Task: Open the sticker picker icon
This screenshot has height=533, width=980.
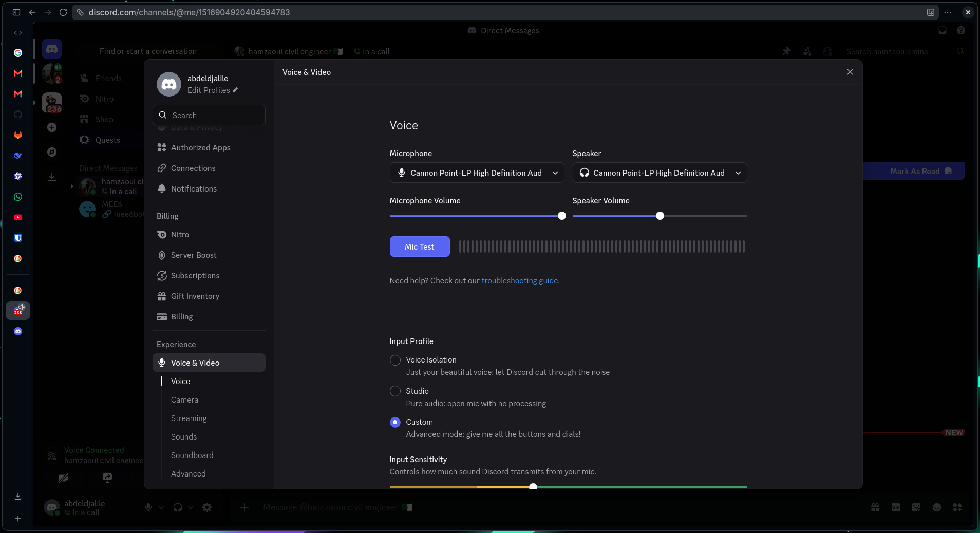Action: click(916, 507)
